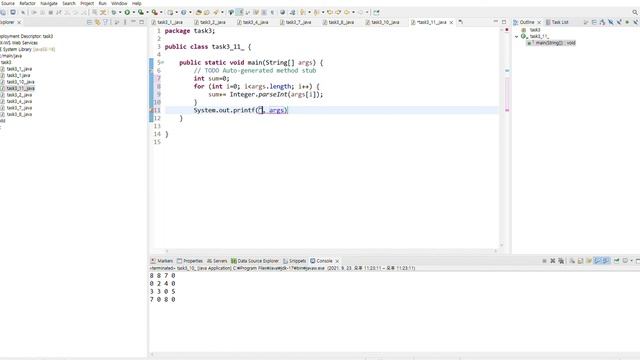This screenshot has height=360, width=640.
Task: Switch to the task3_10_.java editor tab
Action: click(x=384, y=22)
